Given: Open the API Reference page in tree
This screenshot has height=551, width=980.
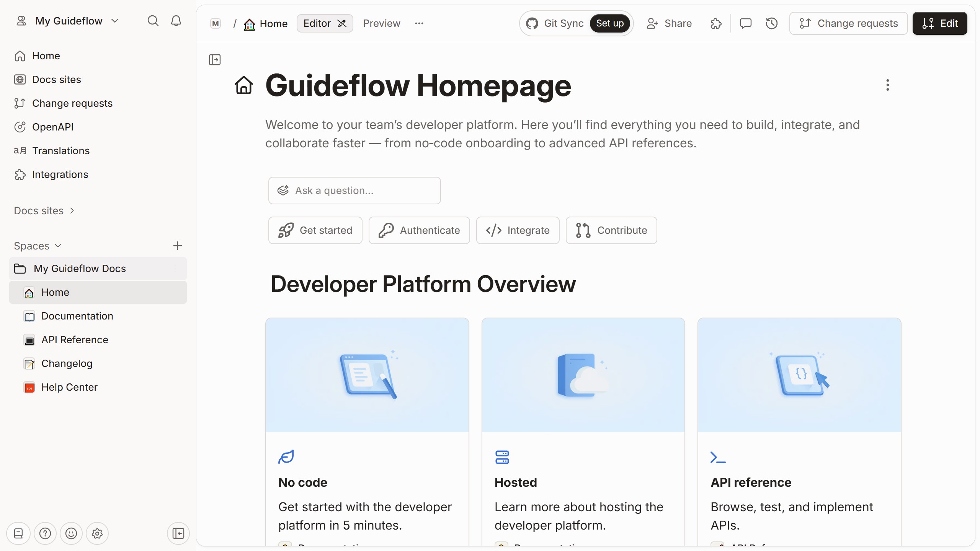Looking at the screenshot, I should [x=98, y=340].
